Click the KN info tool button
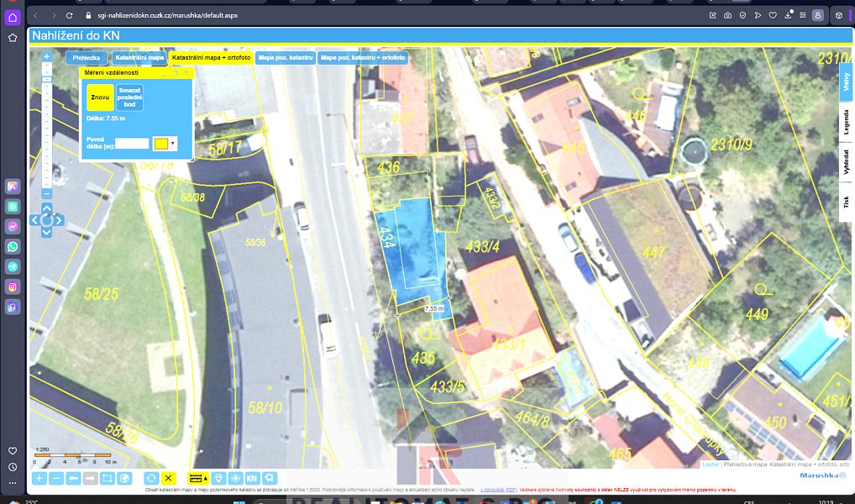The width and height of the screenshot is (855, 504). pyautogui.click(x=252, y=478)
